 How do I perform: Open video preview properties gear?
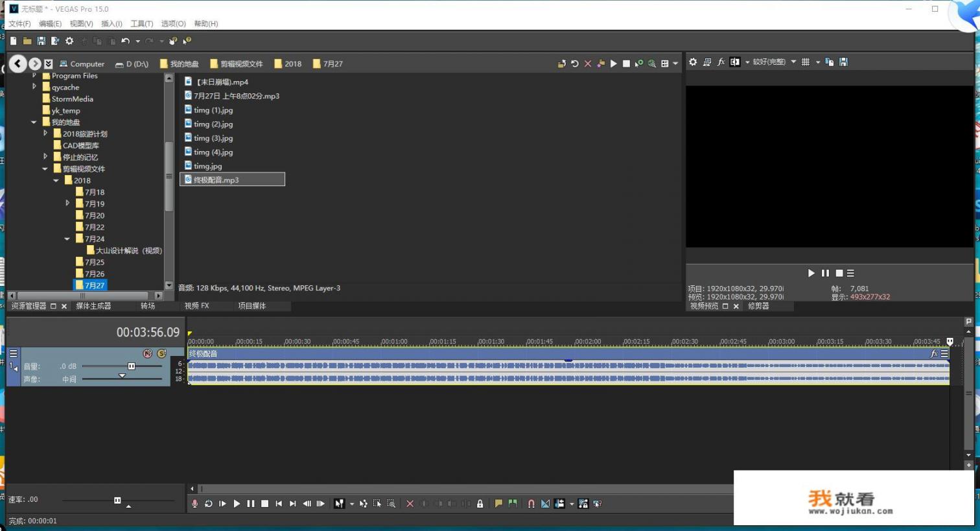tap(693, 62)
